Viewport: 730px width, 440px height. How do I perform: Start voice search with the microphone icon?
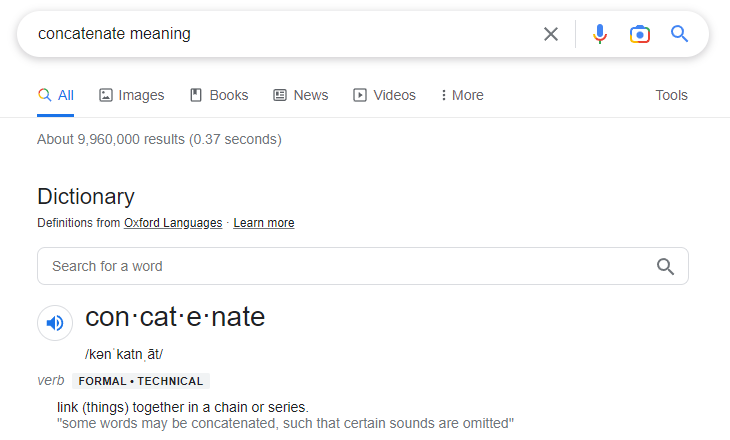click(600, 34)
